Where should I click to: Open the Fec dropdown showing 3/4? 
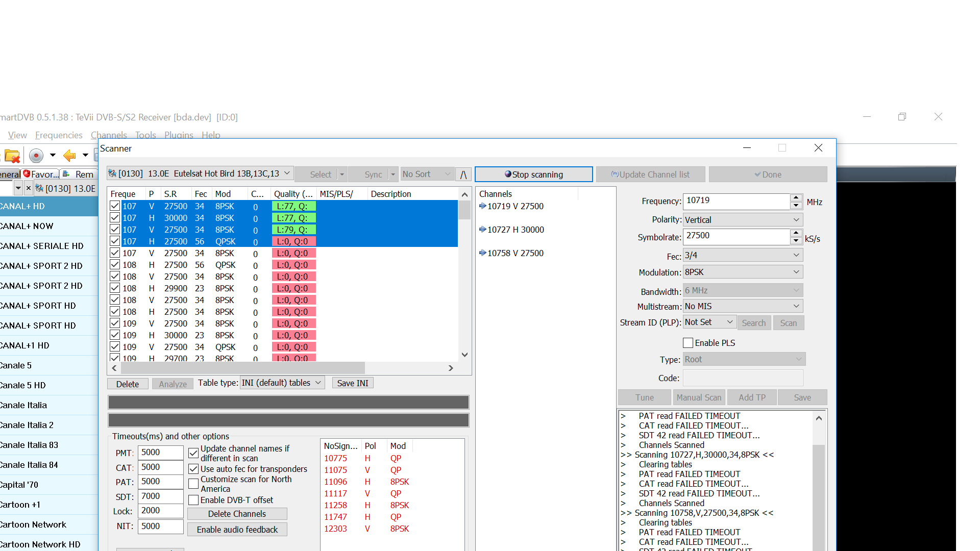[743, 255]
